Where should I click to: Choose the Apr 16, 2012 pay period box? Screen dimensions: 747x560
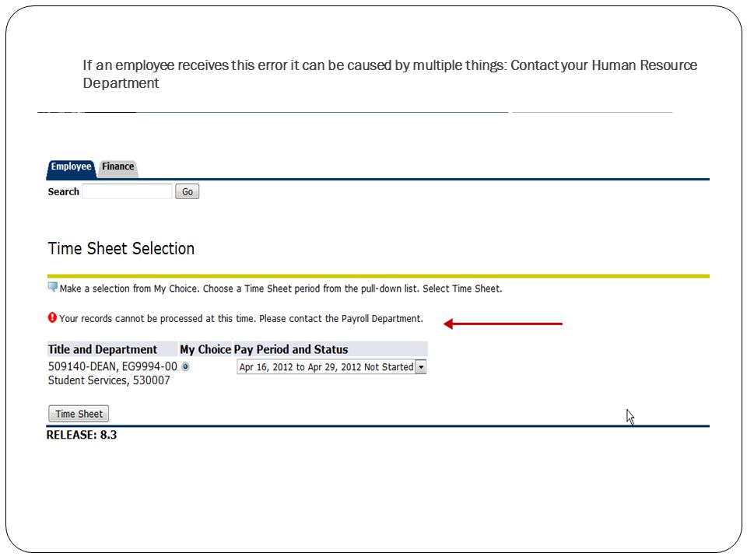pyautogui.click(x=331, y=367)
